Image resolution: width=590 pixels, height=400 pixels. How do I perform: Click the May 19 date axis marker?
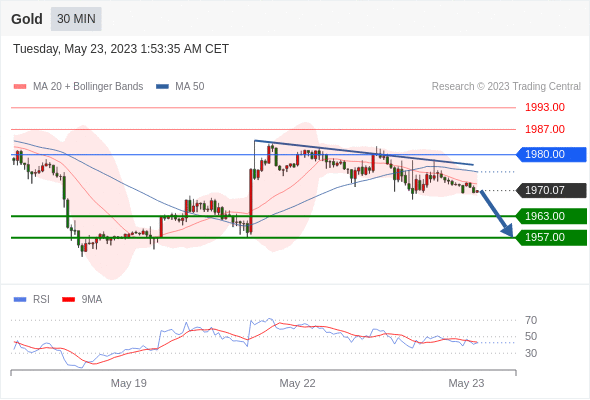pos(129,383)
